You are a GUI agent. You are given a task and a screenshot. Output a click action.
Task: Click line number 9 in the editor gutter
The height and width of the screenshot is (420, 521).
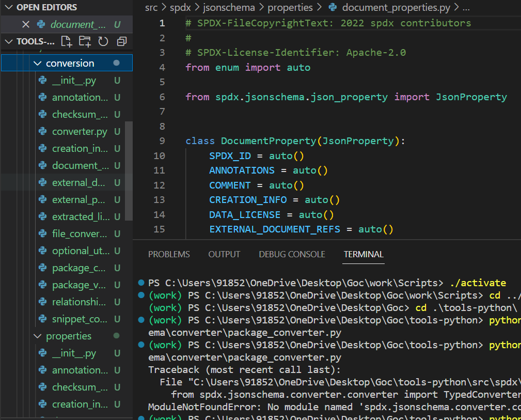162,141
